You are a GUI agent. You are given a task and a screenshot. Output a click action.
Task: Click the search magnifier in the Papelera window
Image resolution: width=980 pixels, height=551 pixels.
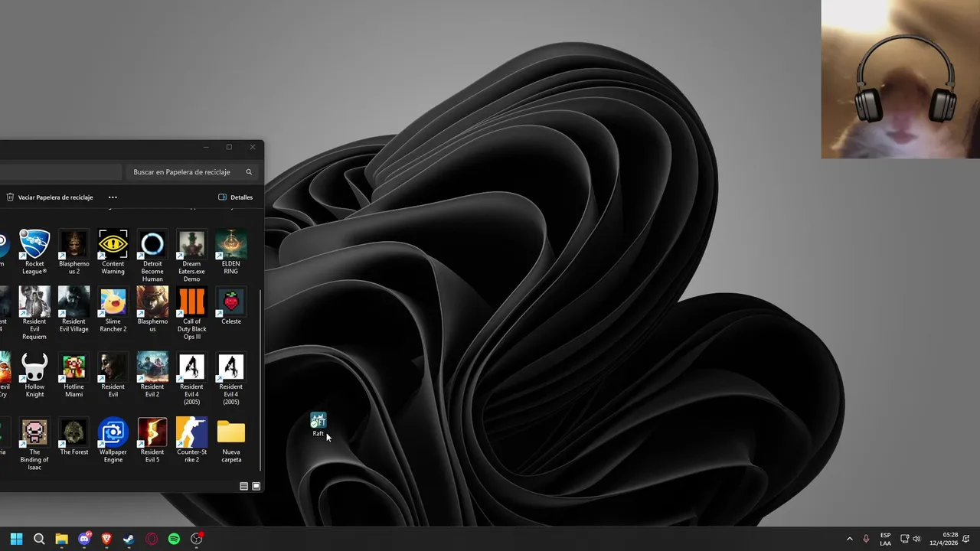pos(249,172)
